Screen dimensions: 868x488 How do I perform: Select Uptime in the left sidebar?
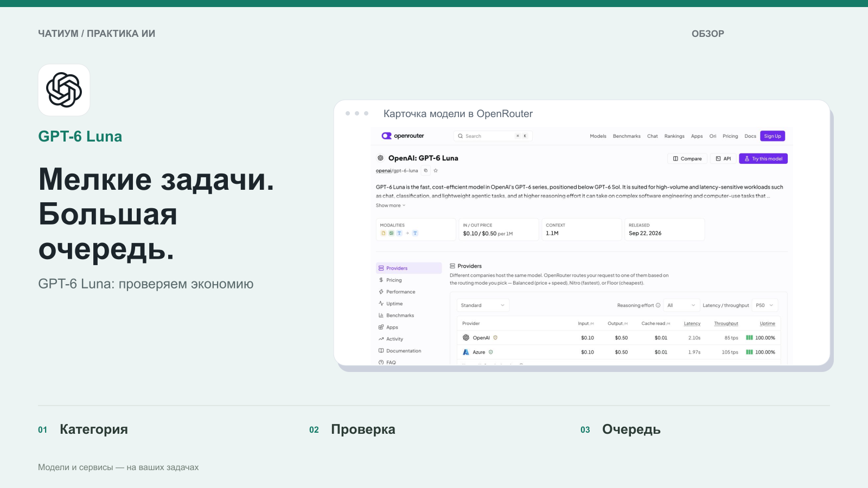tap(409, 304)
